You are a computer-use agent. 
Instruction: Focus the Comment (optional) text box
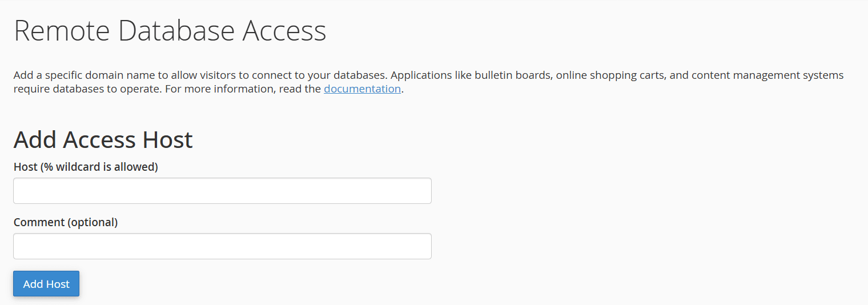(222, 246)
